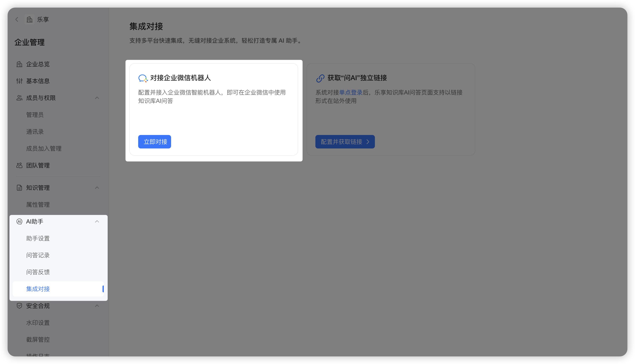Click the 配置并获取链接 button
The image size is (635, 364).
pos(345,142)
